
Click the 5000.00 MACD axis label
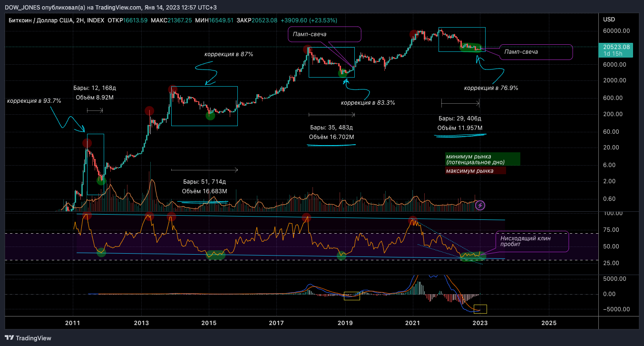(x=615, y=280)
